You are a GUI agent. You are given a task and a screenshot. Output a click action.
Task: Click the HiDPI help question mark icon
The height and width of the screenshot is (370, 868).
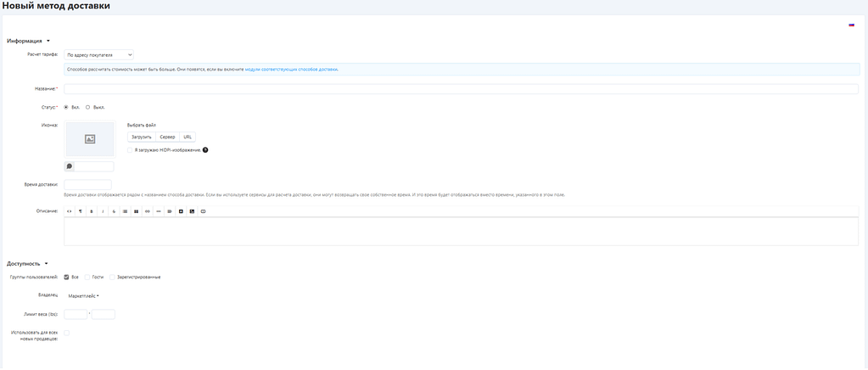pyautogui.click(x=205, y=150)
